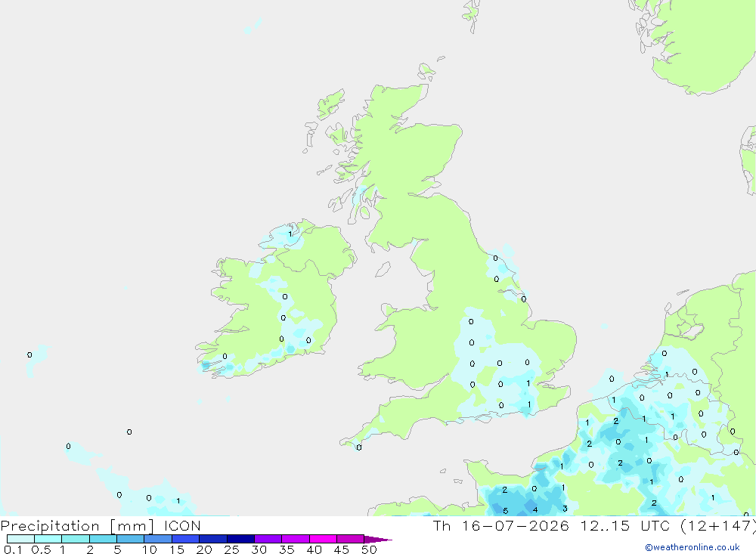Click the "50" legend scale label

[x=369, y=549]
